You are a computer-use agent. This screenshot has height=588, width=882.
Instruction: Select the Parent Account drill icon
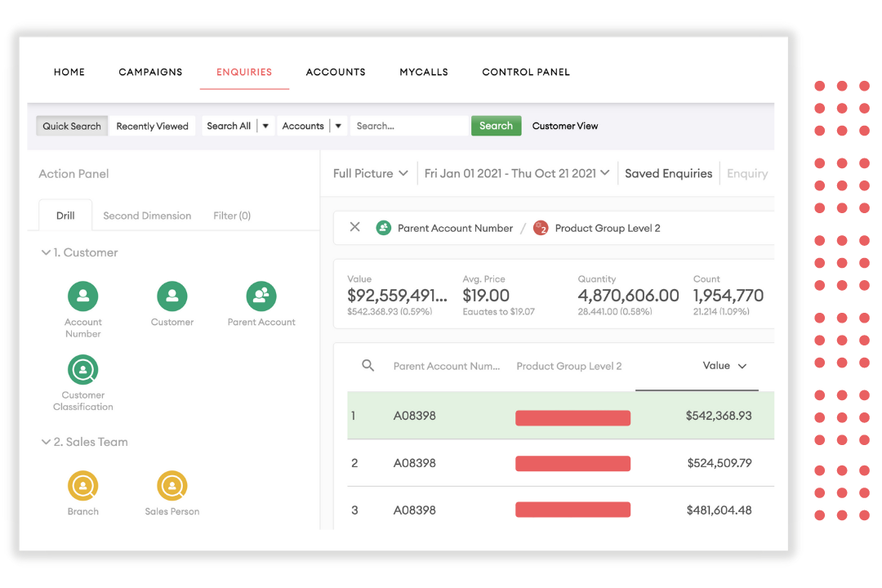pyautogui.click(x=261, y=295)
